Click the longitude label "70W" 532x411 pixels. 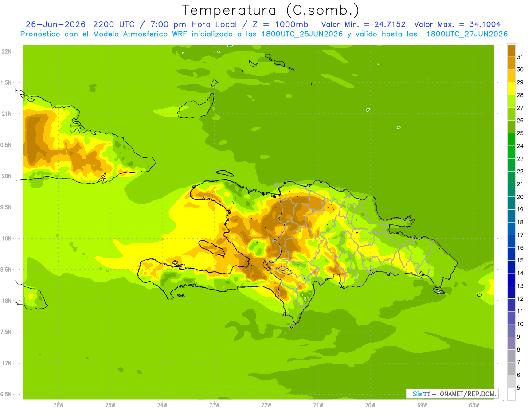[x=370, y=405]
